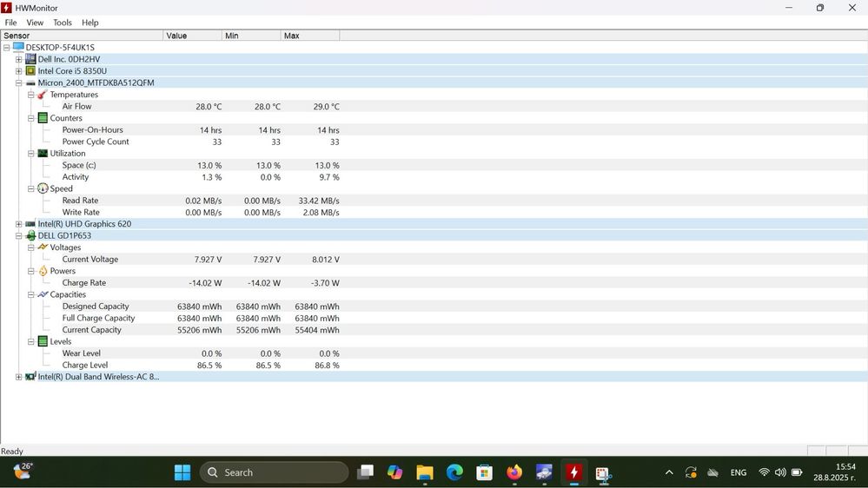This screenshot has height=488, width=868.
Task: Click the Min column header
Action: (x=251, y=36)
